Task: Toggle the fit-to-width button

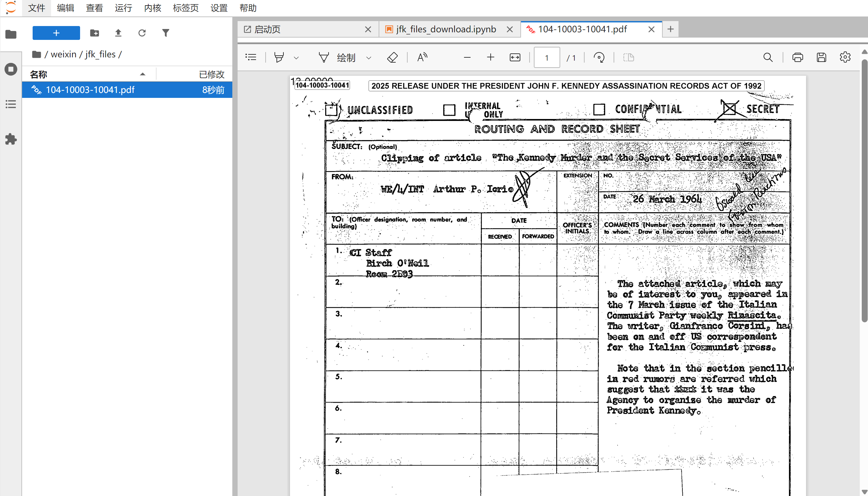Action: point(515,58)
